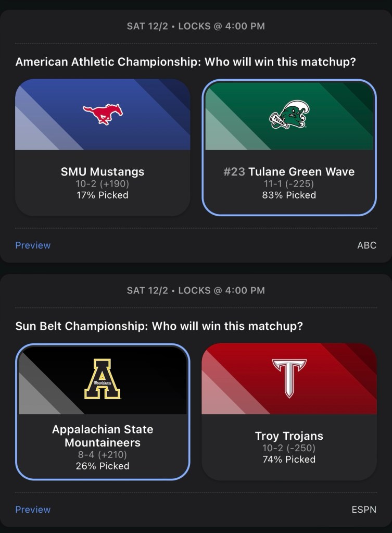Click the Sun Belt Championship question heading

[x=159, y=326]
